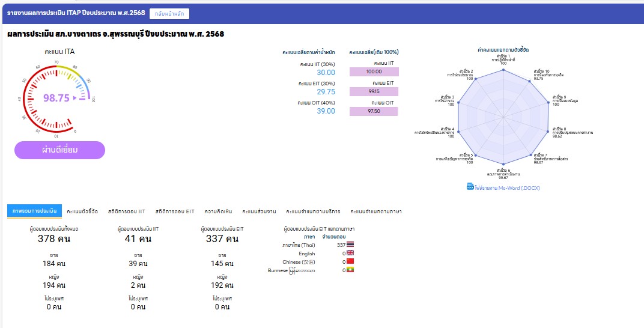The width and height of the screenshot is (644, 328).
Task: Open the ความคิดเห็น tab
Action: point(219,211)
